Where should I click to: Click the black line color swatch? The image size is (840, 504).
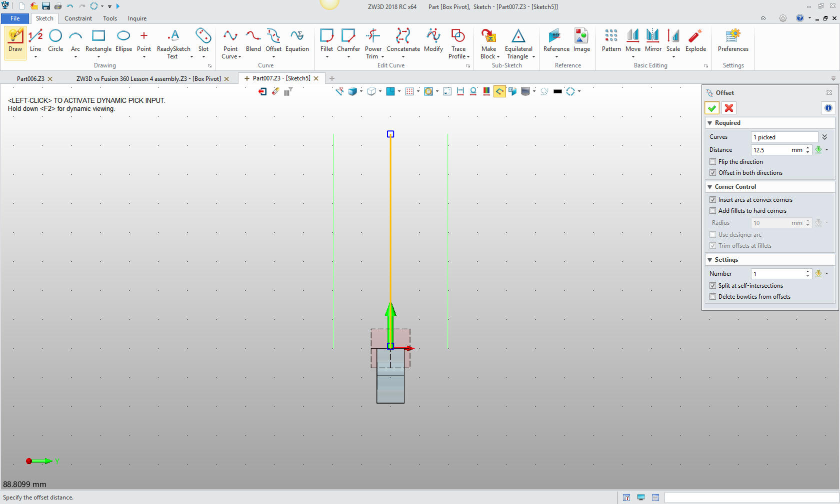[557, 91]
